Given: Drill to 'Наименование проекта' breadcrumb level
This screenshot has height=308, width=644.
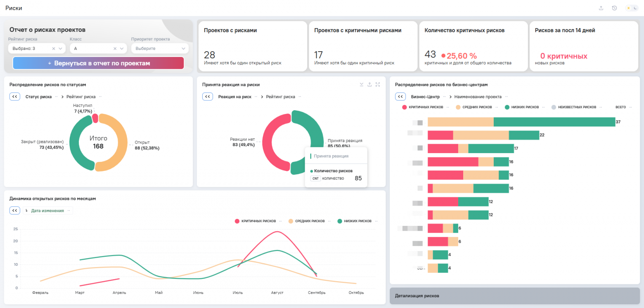Looking at the screenshot, I should point(478,97).
